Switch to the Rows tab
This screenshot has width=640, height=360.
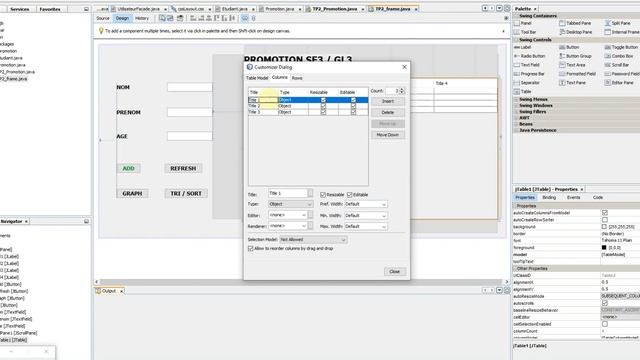click(x=297, y=78)
